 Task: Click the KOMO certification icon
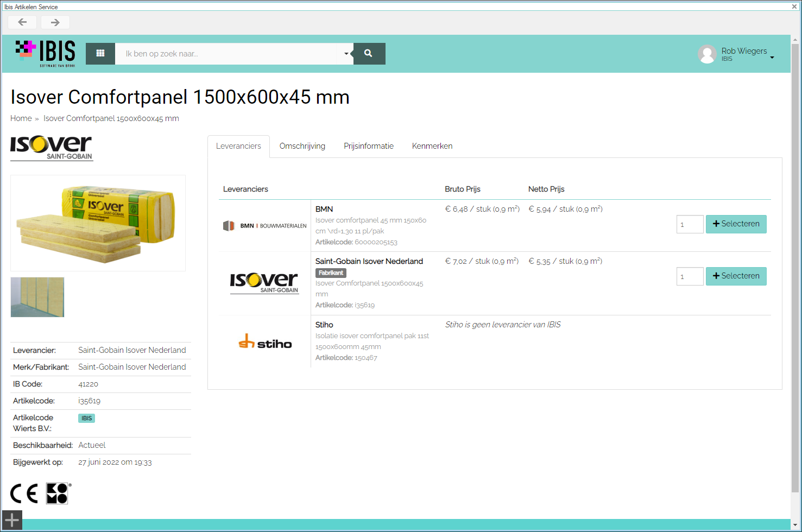pos(58,493)
